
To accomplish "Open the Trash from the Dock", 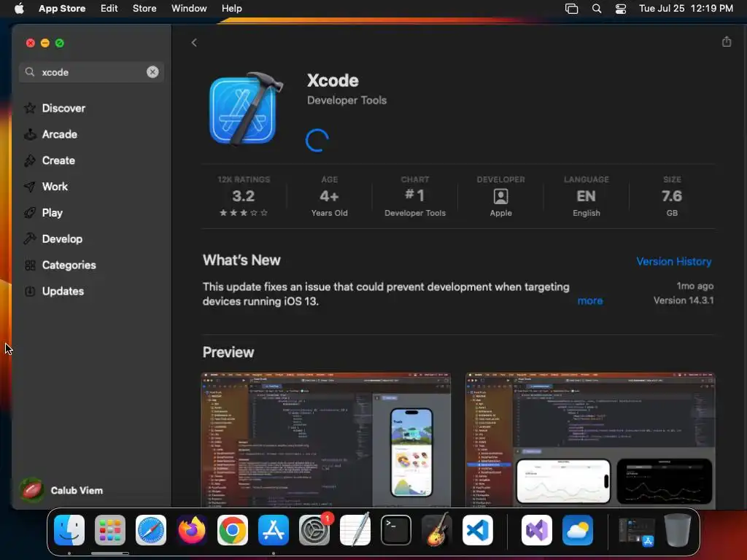I will [678, 530].
